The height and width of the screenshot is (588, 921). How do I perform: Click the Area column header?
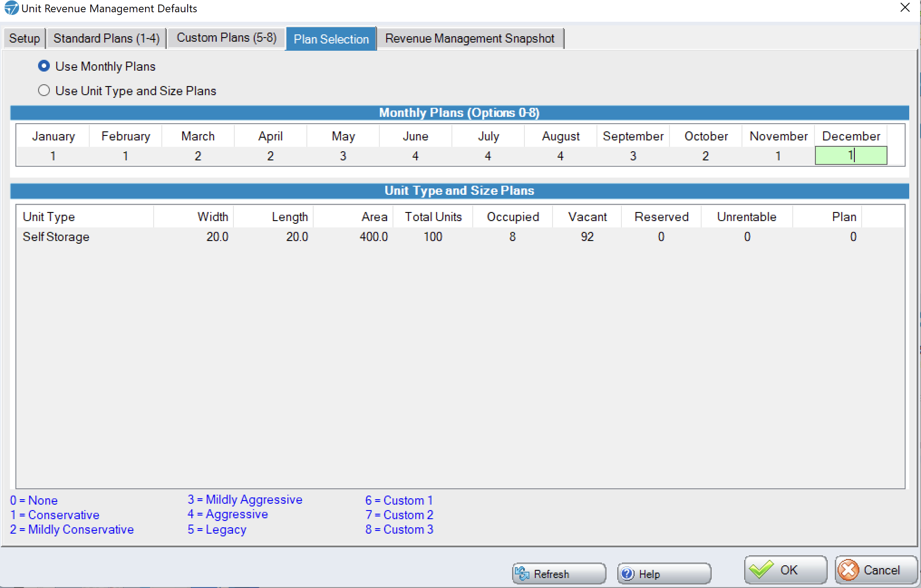(353, 217)
